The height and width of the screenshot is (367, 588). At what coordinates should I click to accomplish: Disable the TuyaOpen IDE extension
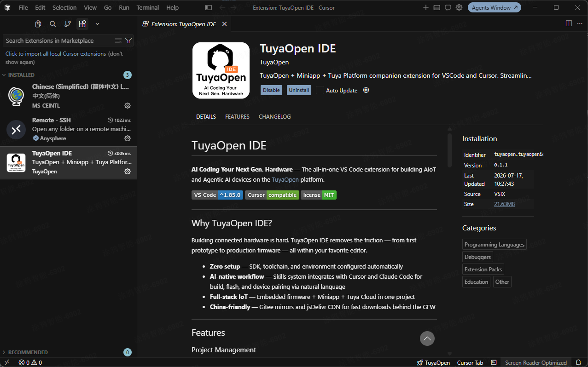click(x=271, y=90)
